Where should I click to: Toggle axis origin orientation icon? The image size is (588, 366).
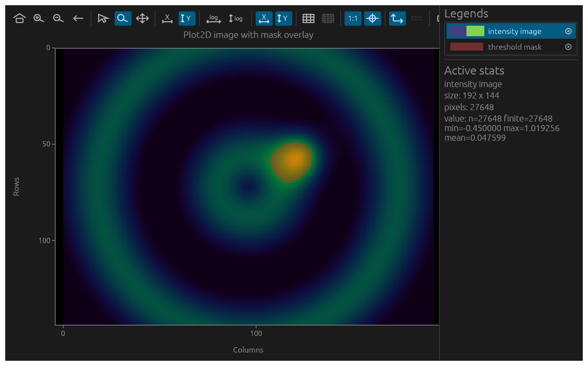pos(397,18)
